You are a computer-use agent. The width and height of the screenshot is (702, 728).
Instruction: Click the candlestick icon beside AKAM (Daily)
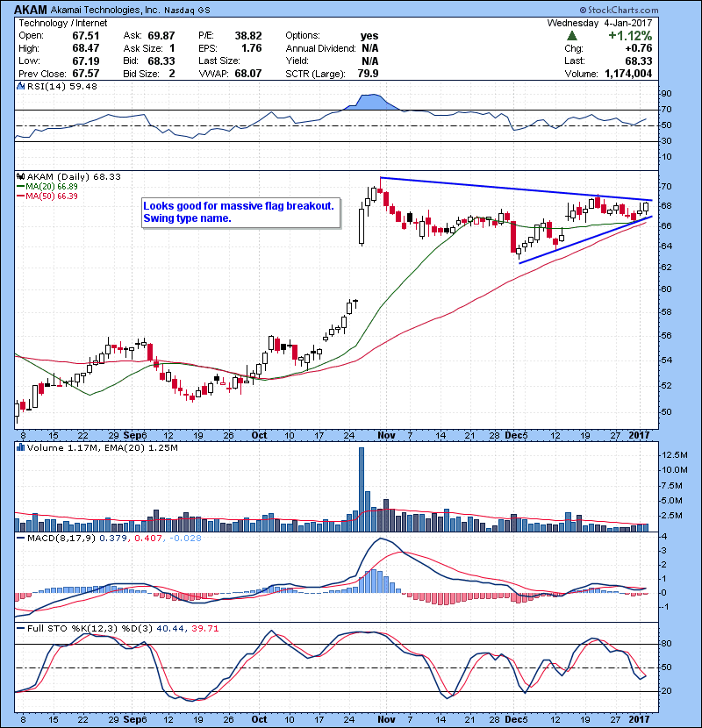pos(20,177)
